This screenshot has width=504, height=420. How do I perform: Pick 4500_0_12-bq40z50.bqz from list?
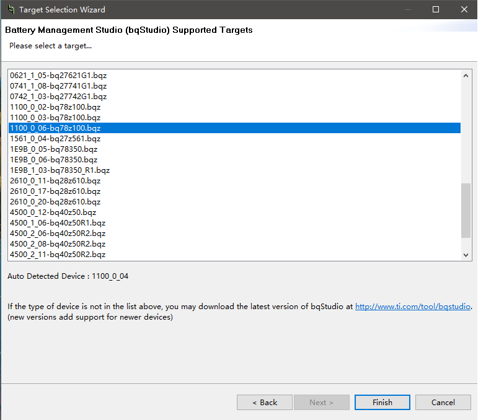click(x=53, y=212)
